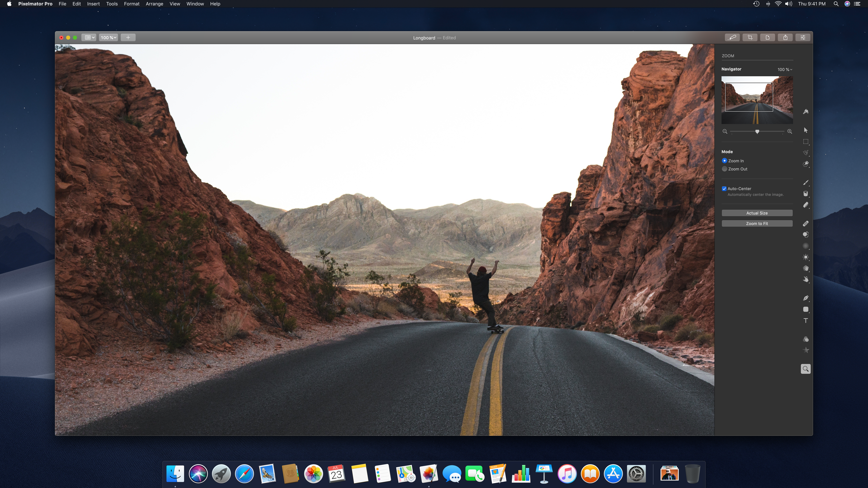Select the Type text tool
Viewport: 868px width, 488px height.
tap(806, 321)
